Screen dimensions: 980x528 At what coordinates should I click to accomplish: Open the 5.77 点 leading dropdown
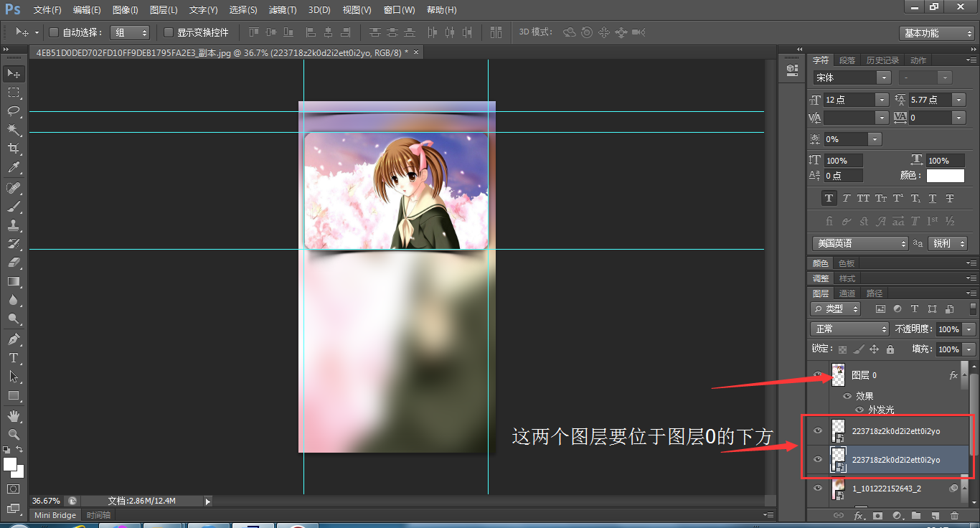(958, 100)
